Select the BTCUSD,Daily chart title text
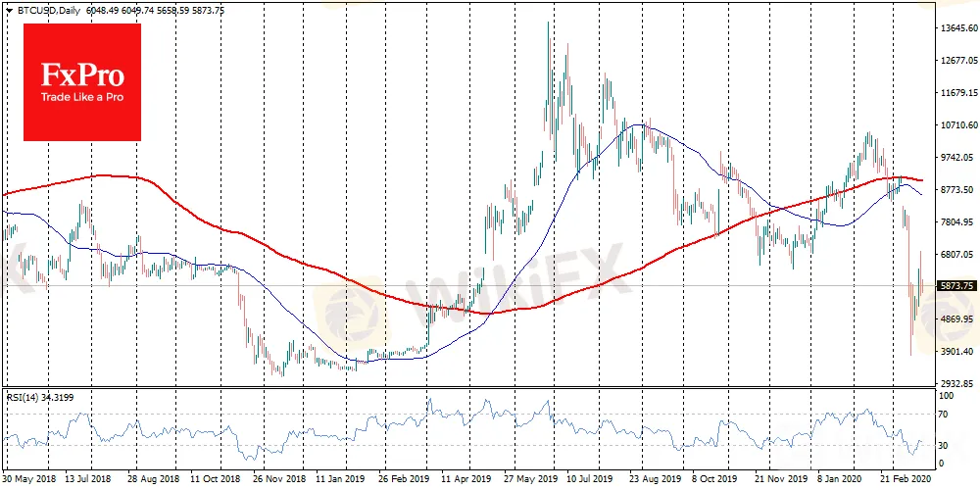The image size is (980, 490). (51, 8)
